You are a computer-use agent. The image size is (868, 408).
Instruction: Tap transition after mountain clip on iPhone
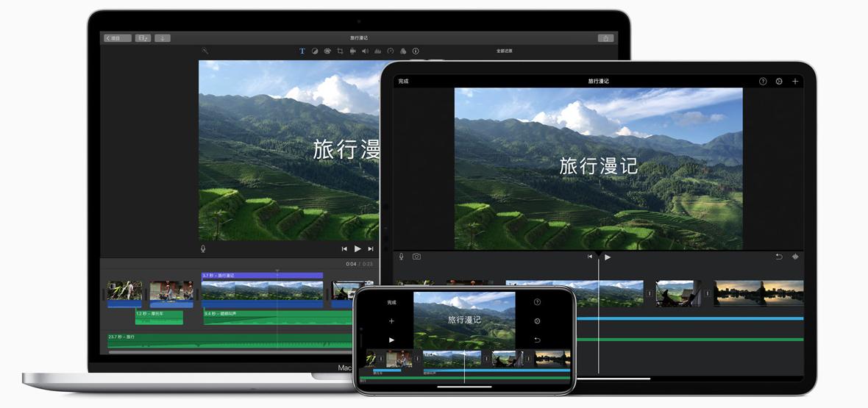pyautogui.click(x=486, y=359)
